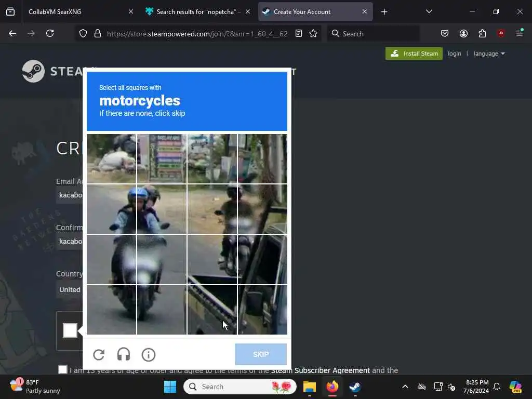This screenshot has width=532, height=399.
Task: Open the notifications bell in tray
Action: [497, 387]
